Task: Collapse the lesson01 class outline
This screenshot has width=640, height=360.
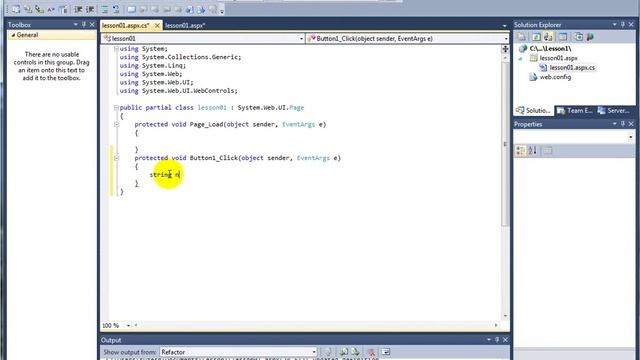Action: coord(116,108)
